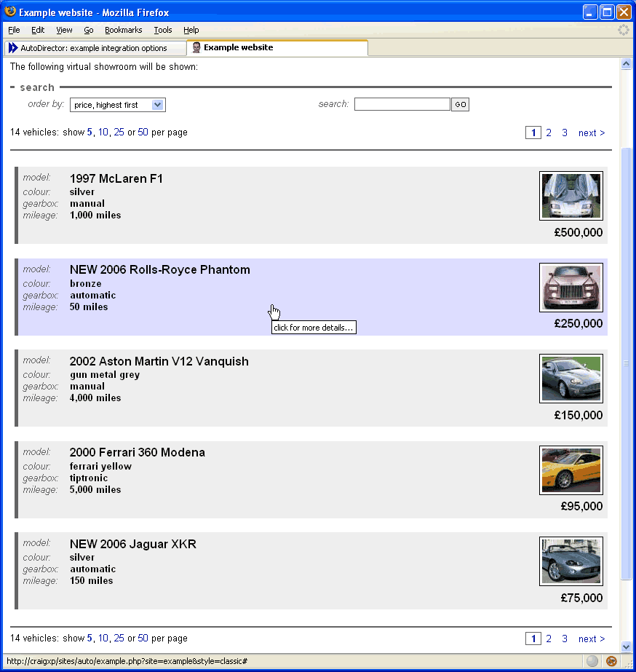This screenshot has width=636, height=672.
Task: Open the order by dropdown
Action: tap(118, 105)
